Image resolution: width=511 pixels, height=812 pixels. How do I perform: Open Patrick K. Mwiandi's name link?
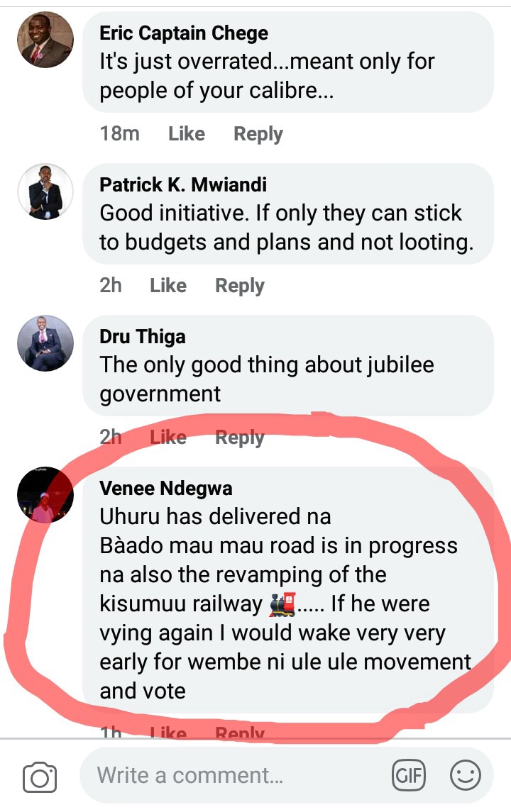tap(183, 185)
